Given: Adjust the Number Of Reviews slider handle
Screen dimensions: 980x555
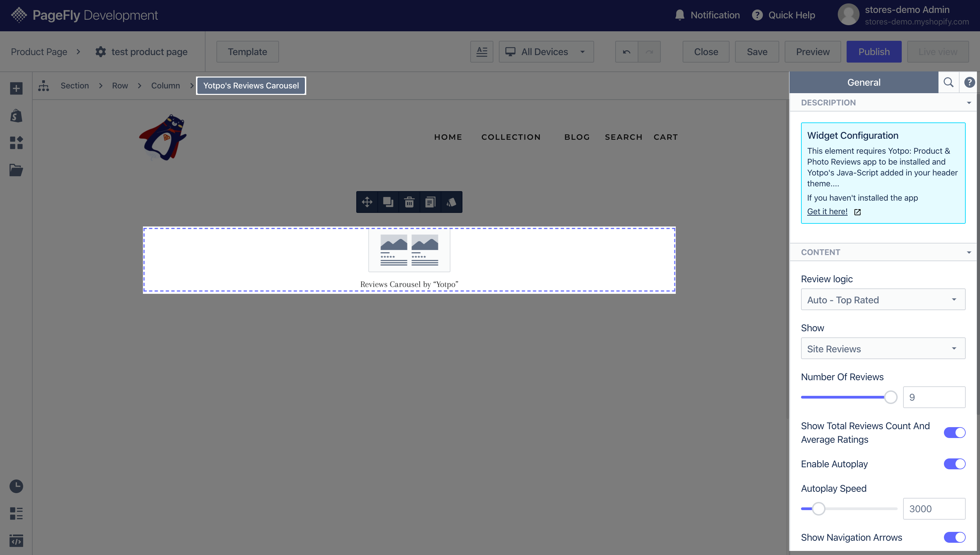Looking at the screenshot, I should tap(891, 397).
